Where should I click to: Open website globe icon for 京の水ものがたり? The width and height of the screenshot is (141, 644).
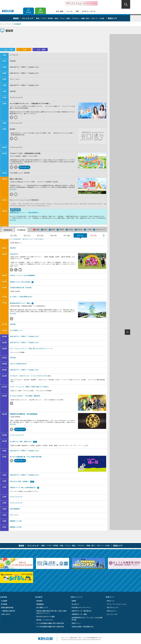click(x=11, y=319)
